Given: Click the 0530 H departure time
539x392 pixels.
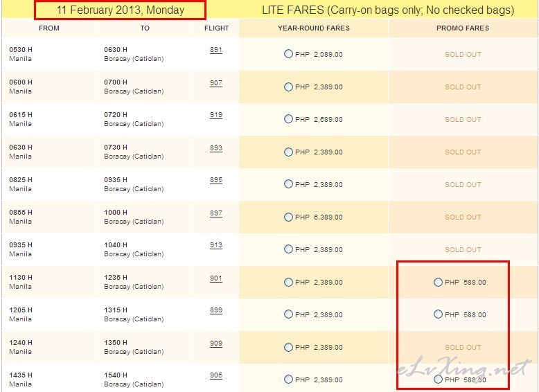Looking at the screenshot, I should (21, 49).
